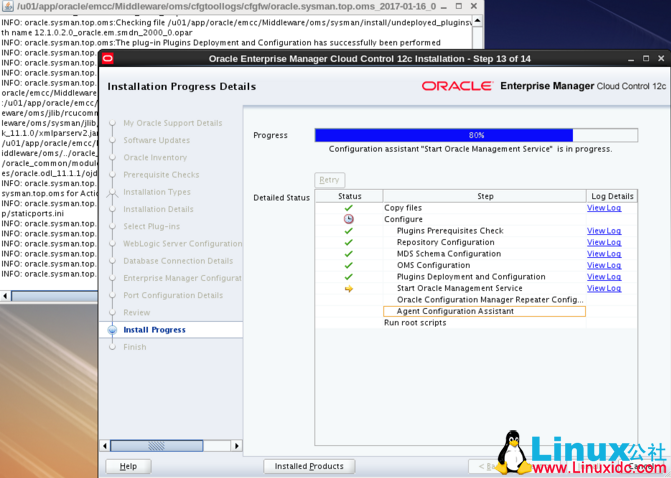Click the scroll-left arrow in the log window
The width and height of the screenshot is (671, 478).
(x=5, y=296)
